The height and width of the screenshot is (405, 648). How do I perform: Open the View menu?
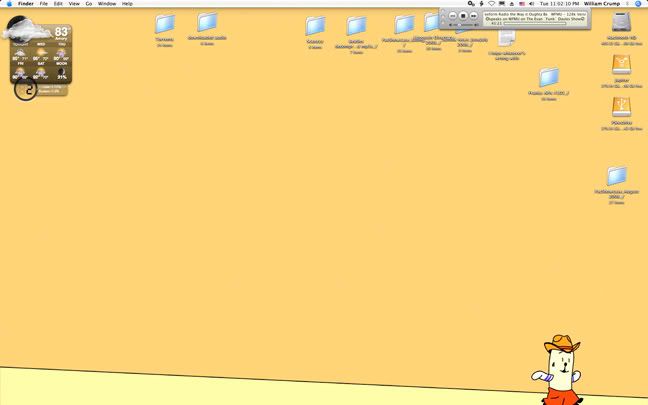click(x=74, y=4)
